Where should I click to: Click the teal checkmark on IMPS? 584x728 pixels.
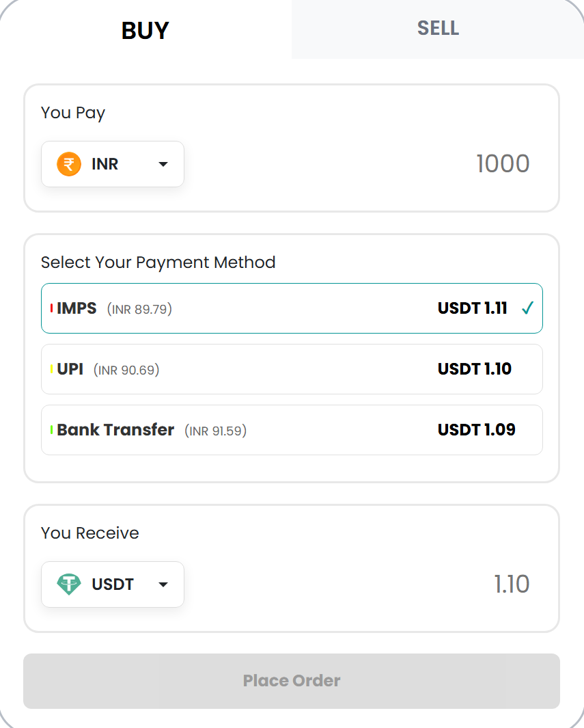tap(527, 308)
